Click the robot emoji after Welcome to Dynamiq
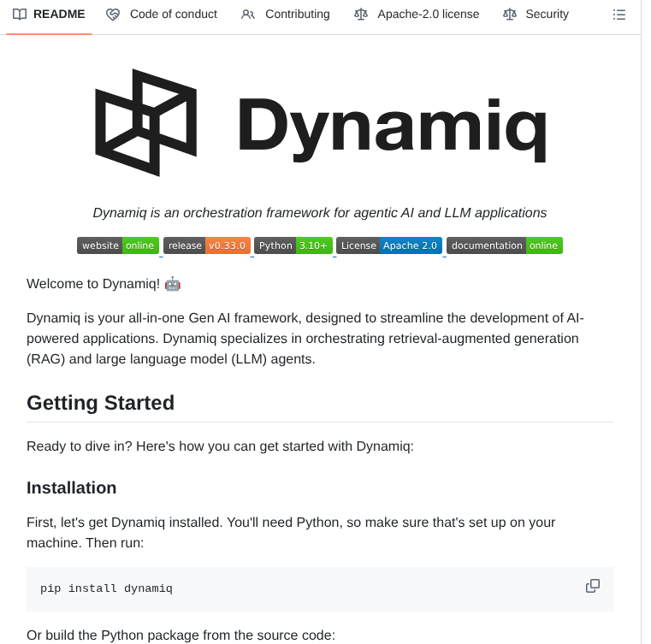The width and height of the screenshot is (651, 644). coord(172,284)
